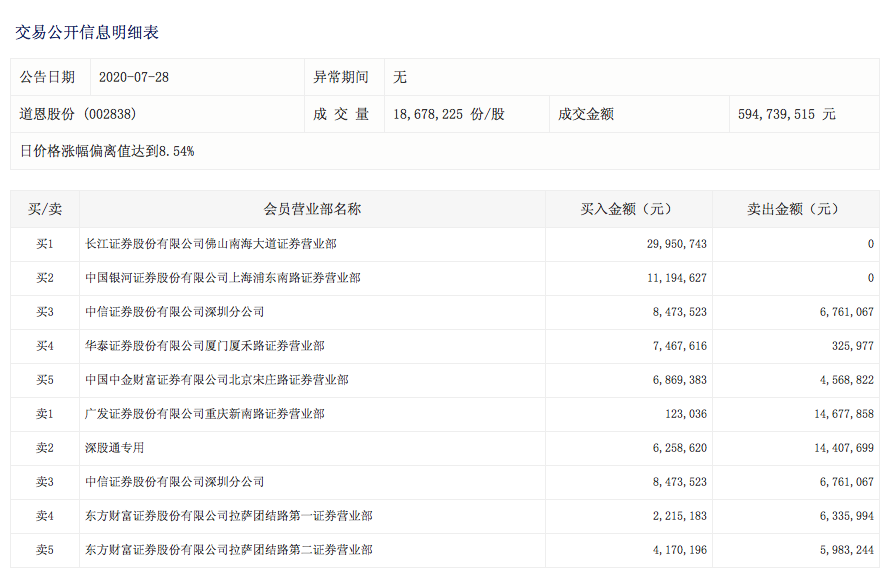882x570 pixels.
Task: Click the 交易公开信息明细表 title
Action: (x=87, y=32)
